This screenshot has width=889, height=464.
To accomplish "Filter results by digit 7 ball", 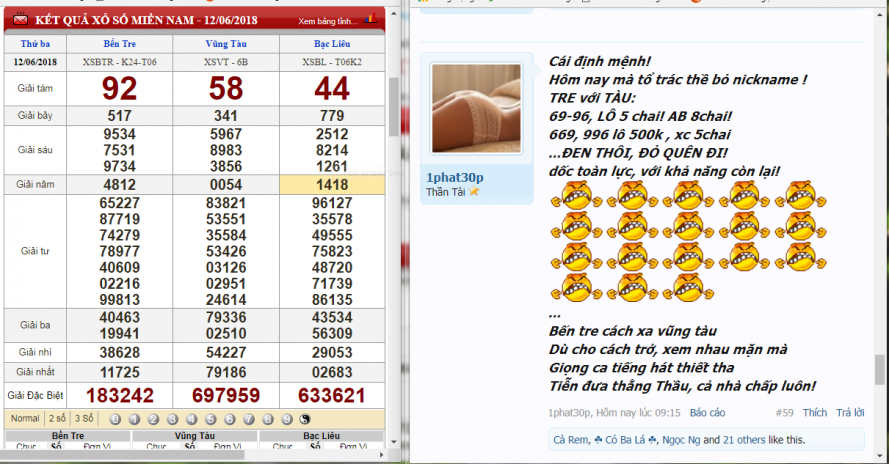I will point(248,418).
